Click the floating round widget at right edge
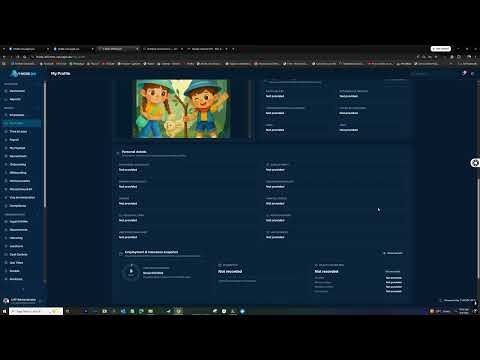 pyautogui.click(x=475, y=163)
